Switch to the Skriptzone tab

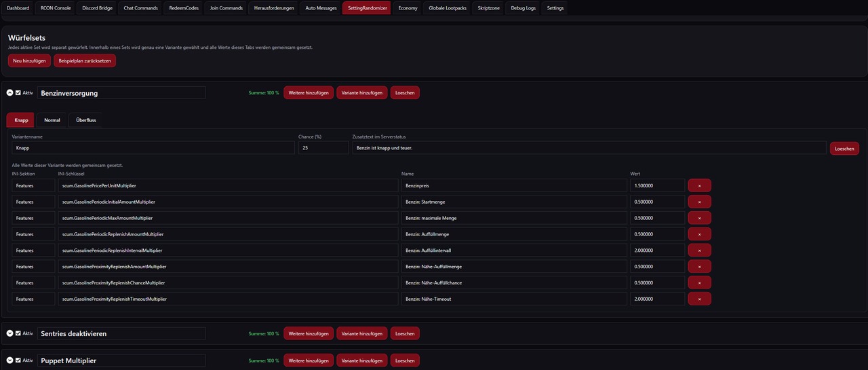pyautogui.click(x=489, y=8)
